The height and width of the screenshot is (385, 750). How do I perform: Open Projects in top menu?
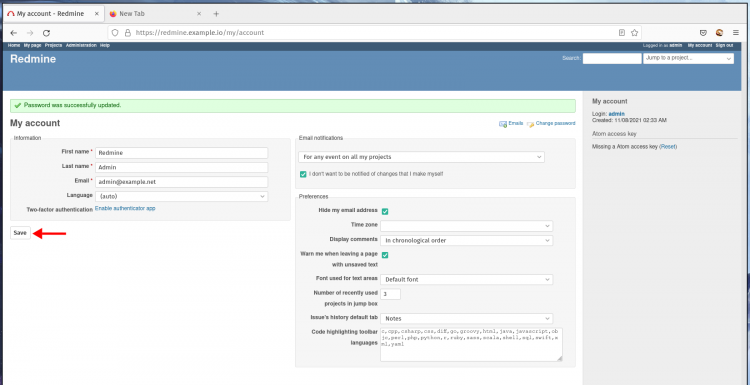tap(54, 45)
